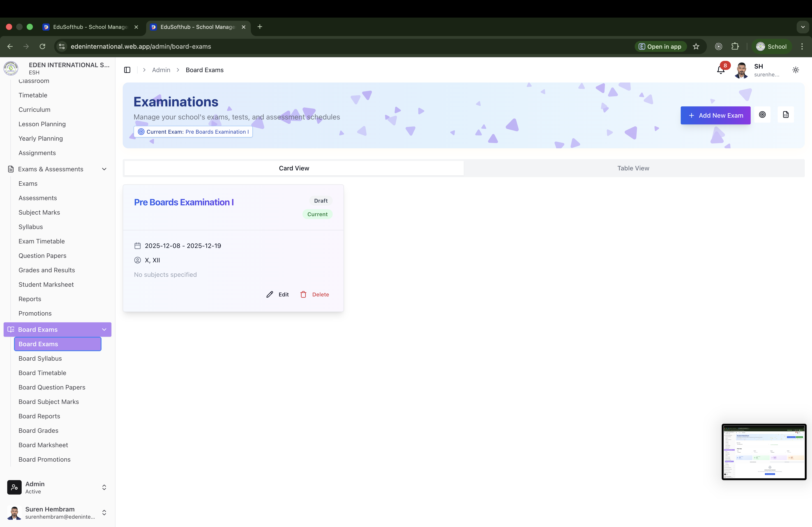The image size is (812, 527).
Task: Expand the Suren Hembram account menu
Action: pyautogui.click(x=104, y=512)
